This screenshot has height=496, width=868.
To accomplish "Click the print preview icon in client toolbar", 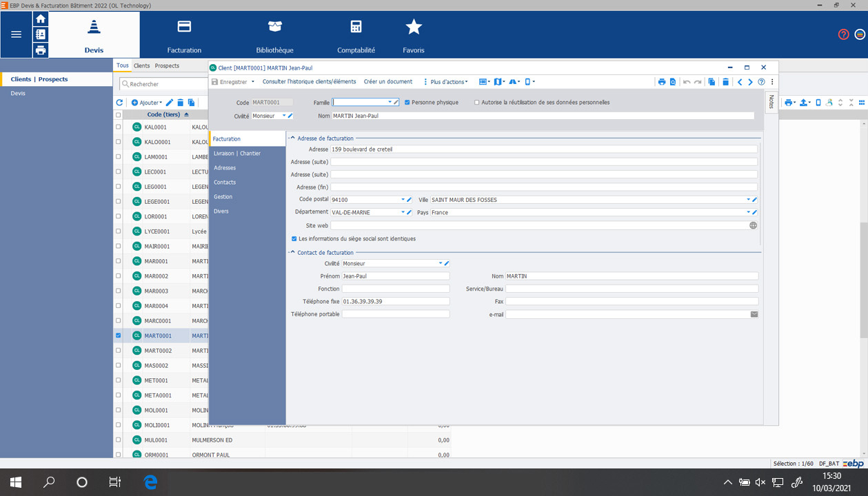I will pos(672,82).
